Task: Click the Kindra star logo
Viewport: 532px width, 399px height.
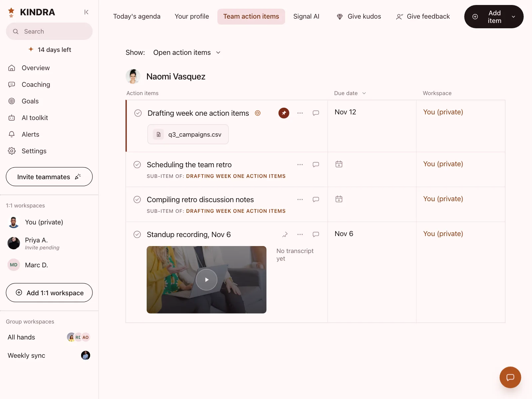Action: [11, 12]
